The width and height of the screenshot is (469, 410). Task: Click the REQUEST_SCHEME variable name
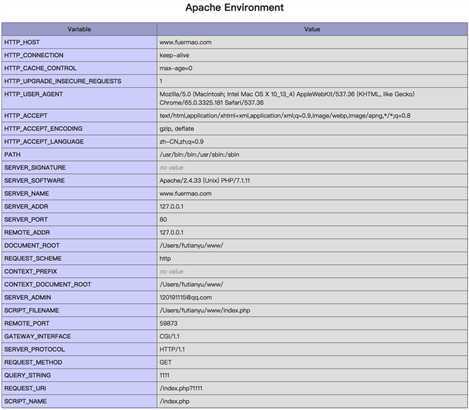[x=33, y=259]
